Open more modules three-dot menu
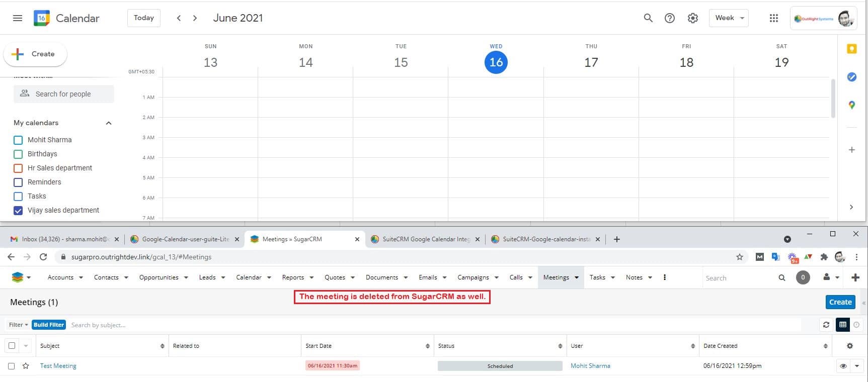The image size is (868, 382). [665, 277]
